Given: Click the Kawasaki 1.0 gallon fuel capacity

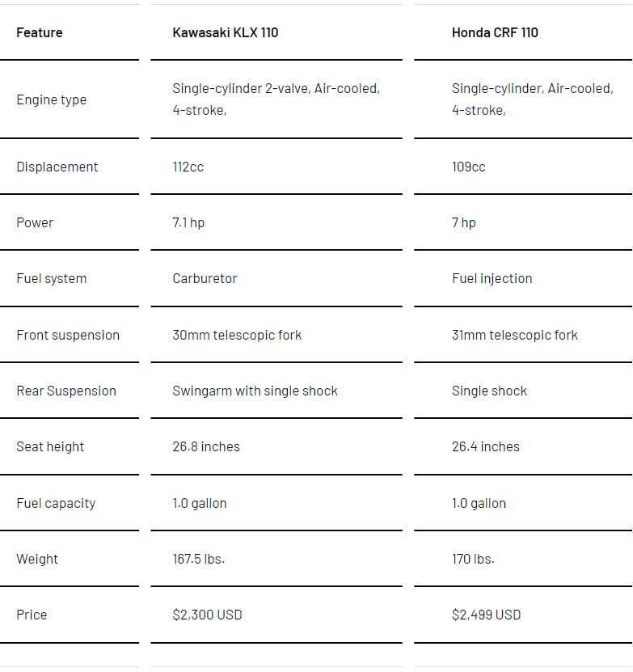Looking at the screenshot, I should 200,503.
